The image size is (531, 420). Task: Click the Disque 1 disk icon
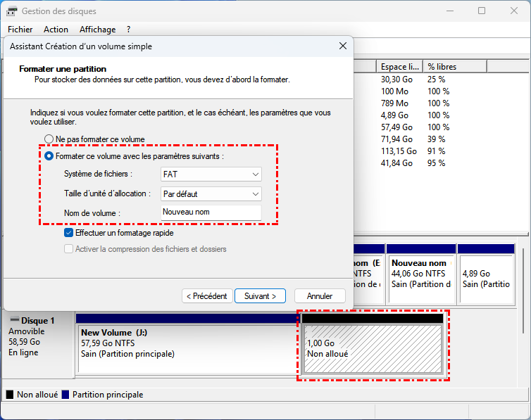14,321
